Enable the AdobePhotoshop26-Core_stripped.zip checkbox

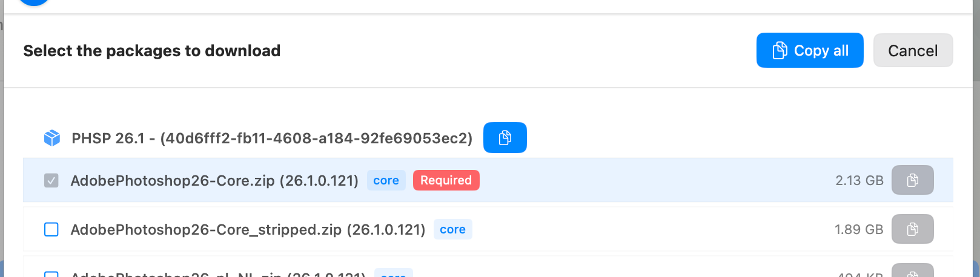tap(51, 229)
